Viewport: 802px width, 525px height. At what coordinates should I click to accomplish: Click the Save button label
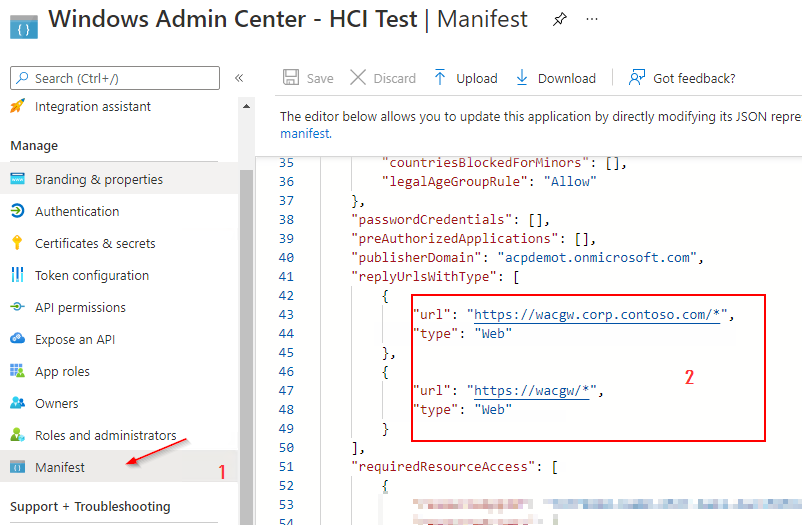click(320, 78)
